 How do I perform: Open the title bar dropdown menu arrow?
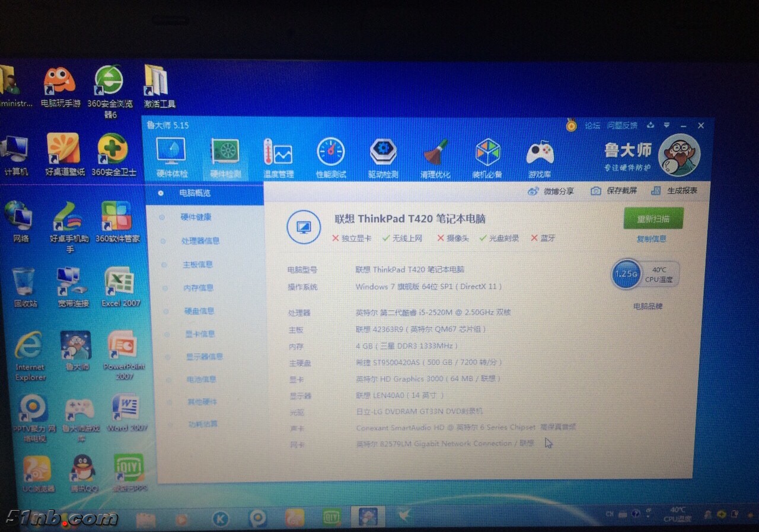tap(666, 126)
